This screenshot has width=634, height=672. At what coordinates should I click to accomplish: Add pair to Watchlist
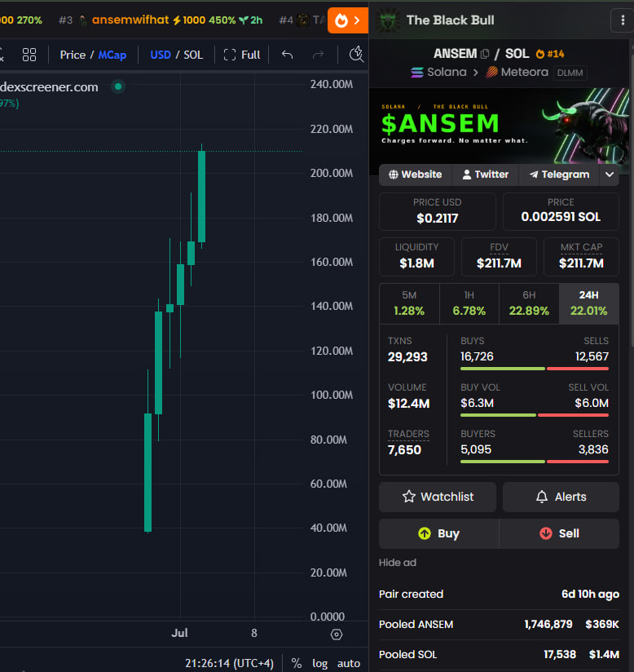[x=438, y=497]
